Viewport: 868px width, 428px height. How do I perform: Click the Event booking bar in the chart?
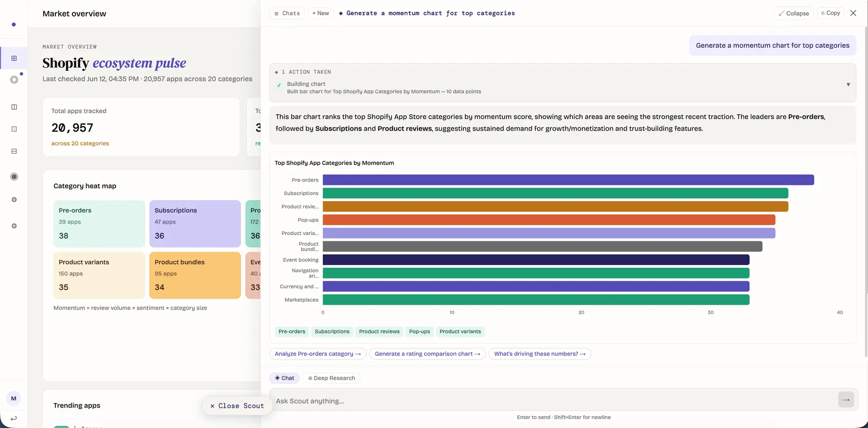tap(536, 260)
